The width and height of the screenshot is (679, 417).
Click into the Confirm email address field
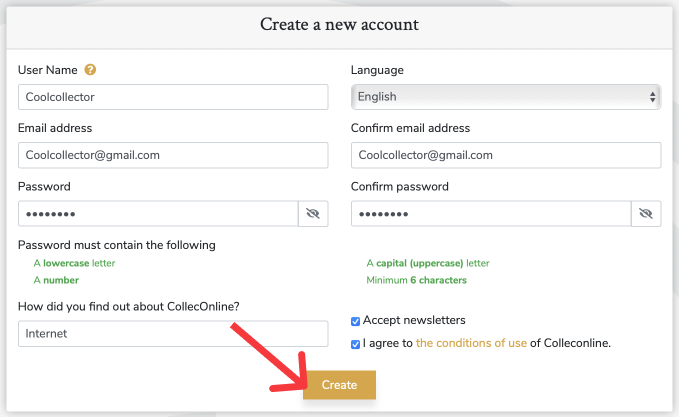click(506, 155)
